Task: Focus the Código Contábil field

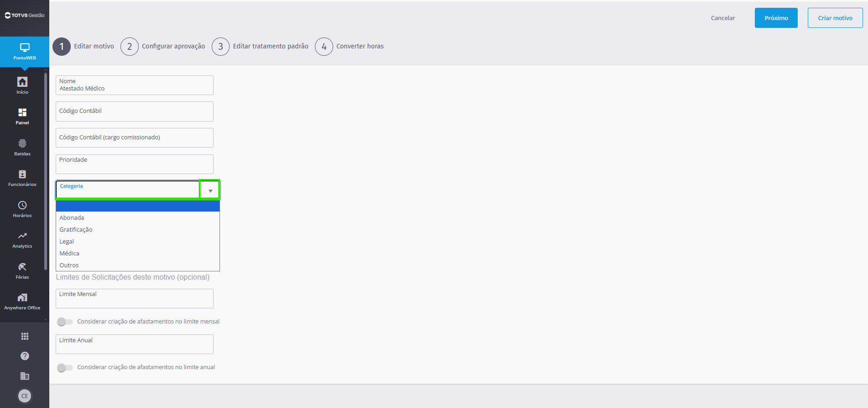Action: tap(135, 111)
